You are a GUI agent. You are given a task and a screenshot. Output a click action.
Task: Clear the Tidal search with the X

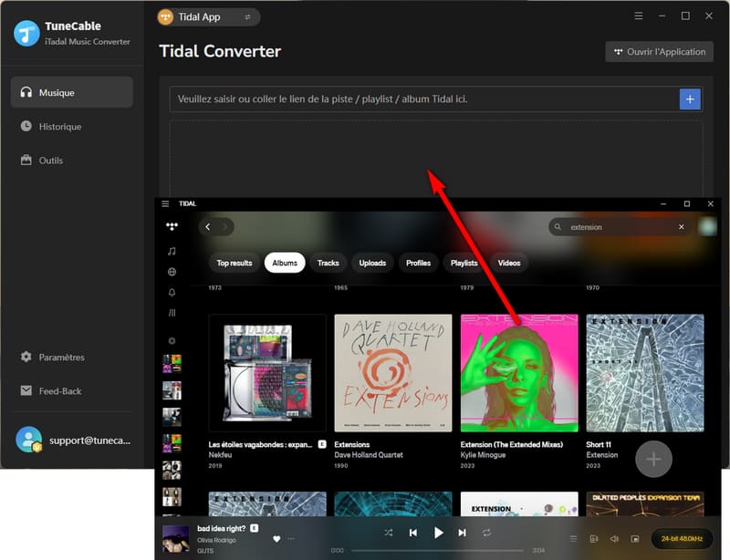pyautogui.click(x=682, y=227)
